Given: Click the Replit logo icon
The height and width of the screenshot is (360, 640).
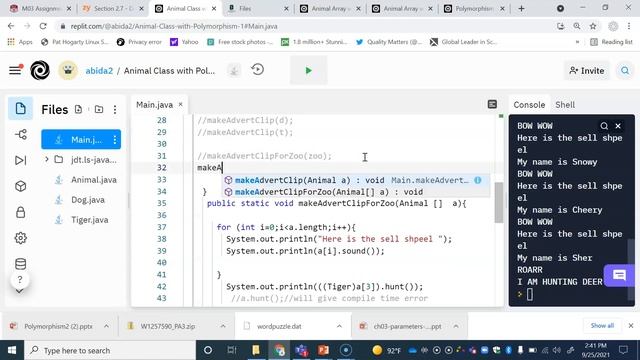Looking at the screenshot, I should click(40, 71).
